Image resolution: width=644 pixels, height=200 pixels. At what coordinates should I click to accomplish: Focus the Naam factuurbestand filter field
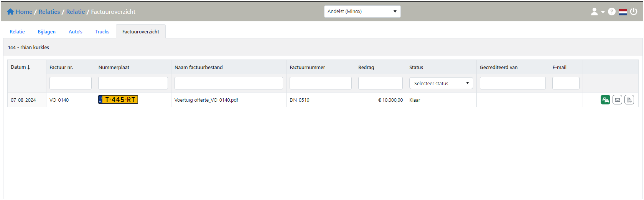[x=229, y=83]
